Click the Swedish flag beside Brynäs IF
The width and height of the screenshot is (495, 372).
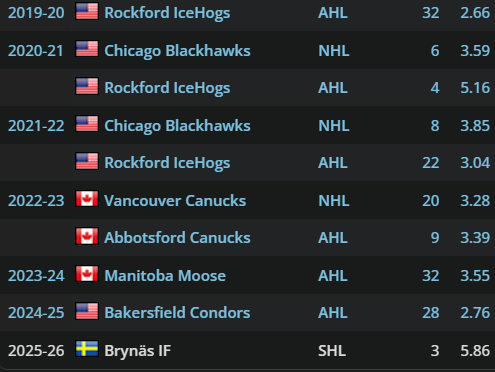pyautogui.click(x=87, y=349)
